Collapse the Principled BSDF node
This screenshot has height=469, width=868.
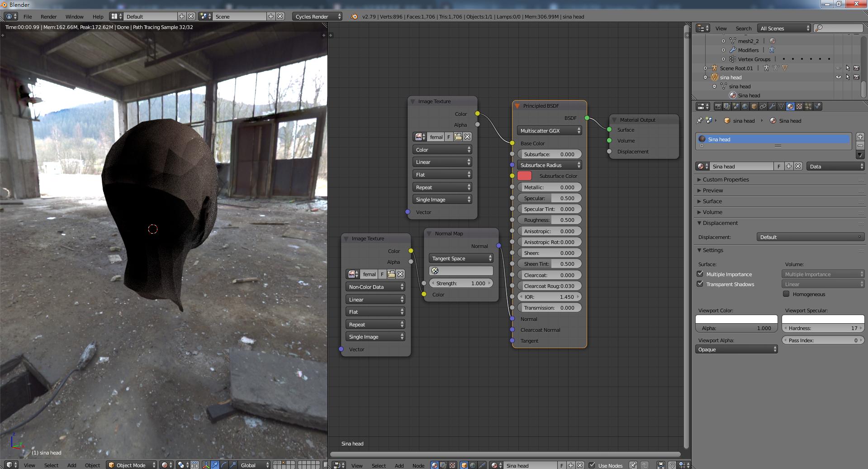[517, 105]
